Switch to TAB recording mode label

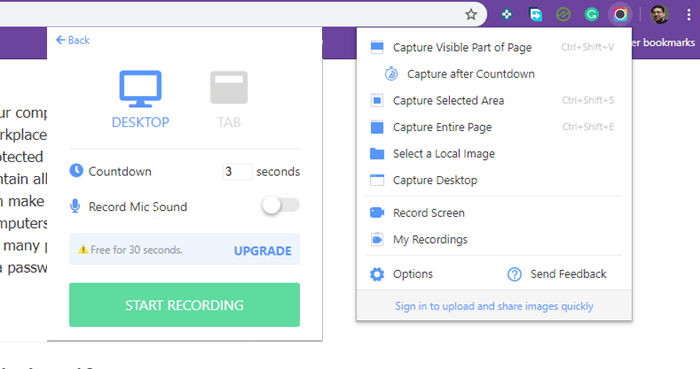point(229,122)
